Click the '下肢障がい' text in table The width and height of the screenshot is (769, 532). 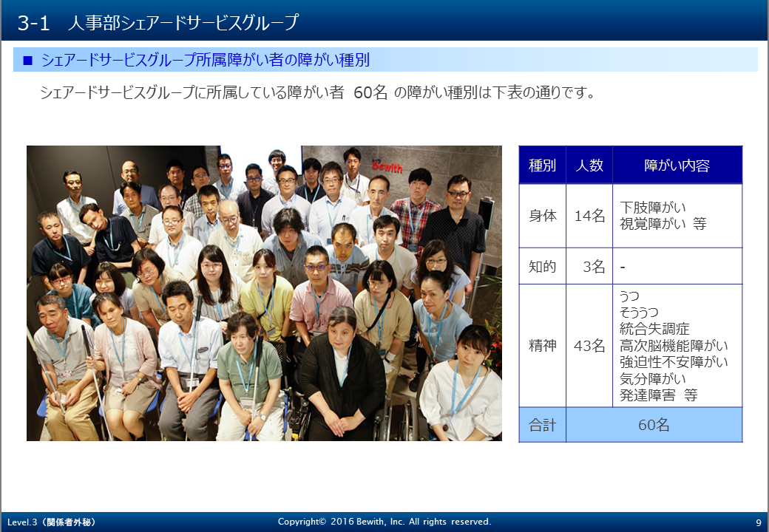653,207
